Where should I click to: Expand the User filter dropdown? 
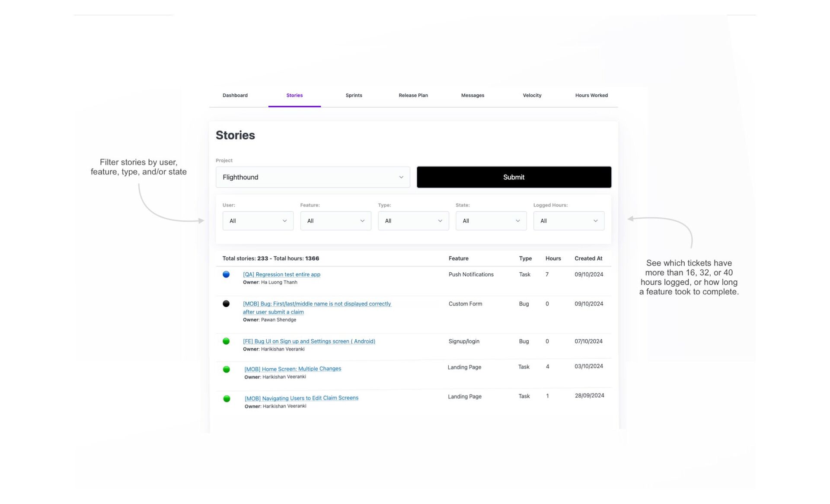(258, 221)
